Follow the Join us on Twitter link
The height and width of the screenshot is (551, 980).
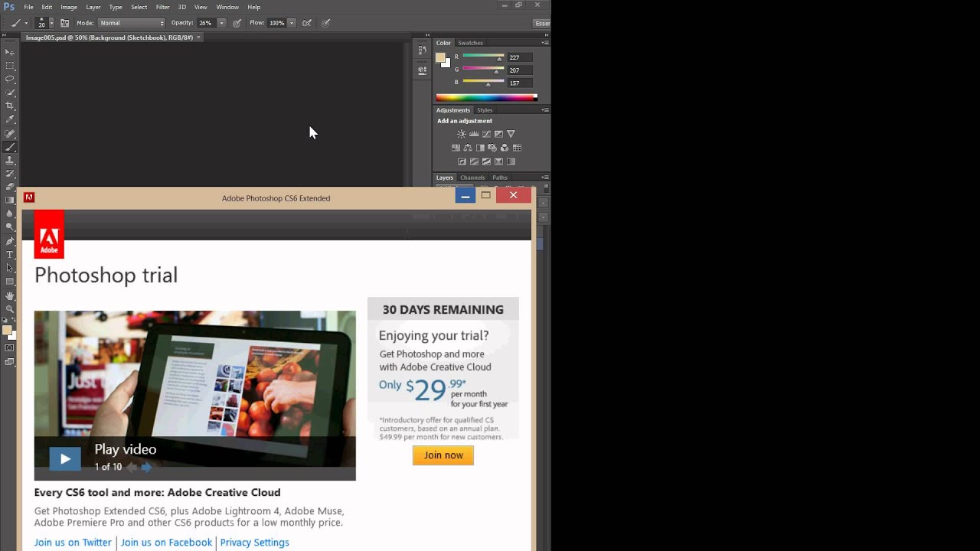click(73, 543)
